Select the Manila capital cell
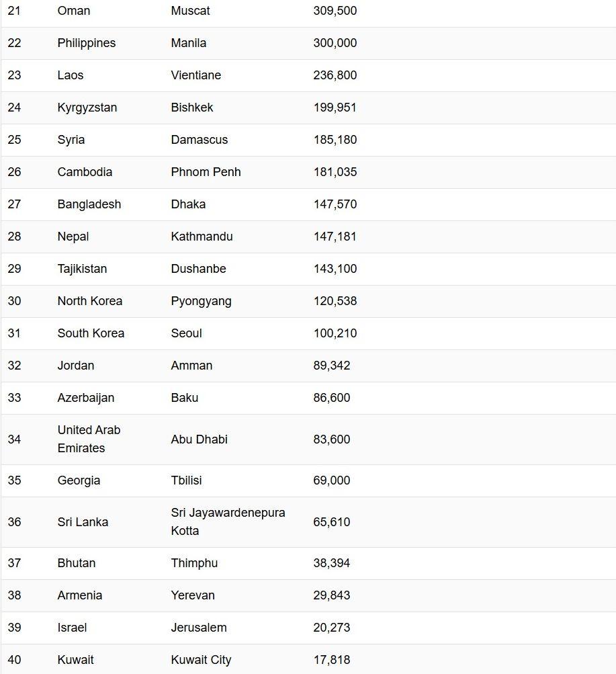616x674 pixels. [189, 43]
